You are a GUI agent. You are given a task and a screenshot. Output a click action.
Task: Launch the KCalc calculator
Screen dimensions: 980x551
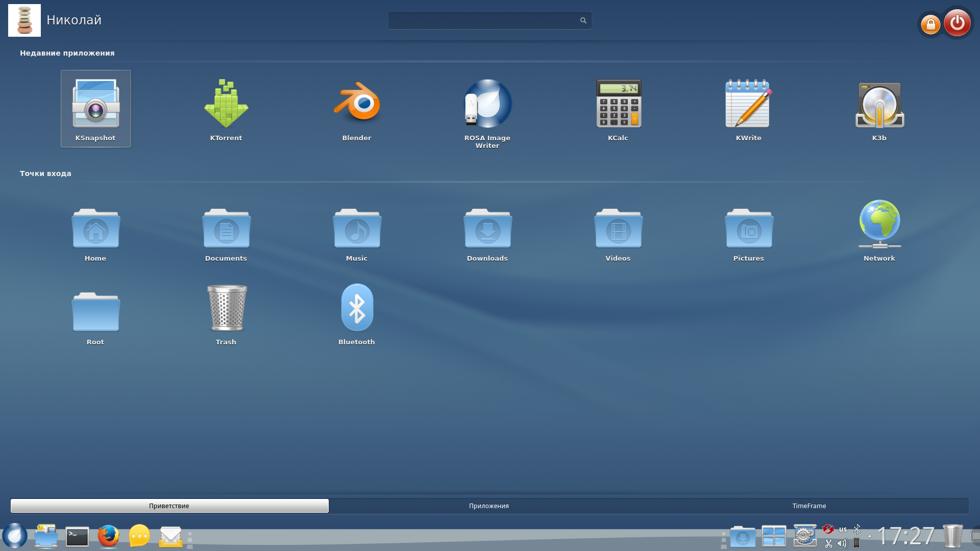618,108
